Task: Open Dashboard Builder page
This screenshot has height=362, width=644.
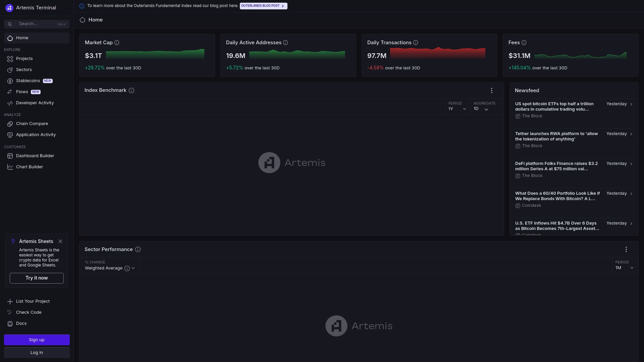Action: (37, 156)
